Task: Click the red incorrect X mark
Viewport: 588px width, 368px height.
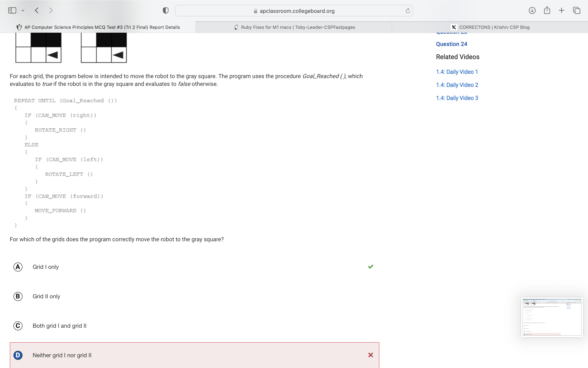Action: coord(371,355)
